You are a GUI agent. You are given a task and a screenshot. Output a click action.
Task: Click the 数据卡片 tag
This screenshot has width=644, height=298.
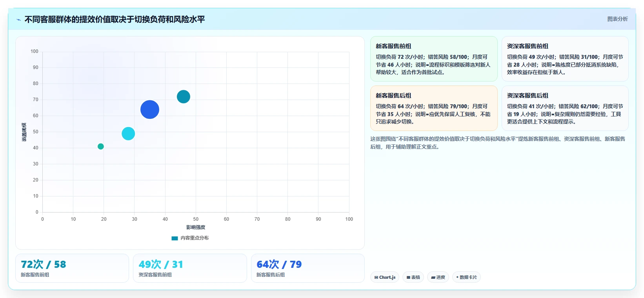pyautogui.click(x=466, y=277)
